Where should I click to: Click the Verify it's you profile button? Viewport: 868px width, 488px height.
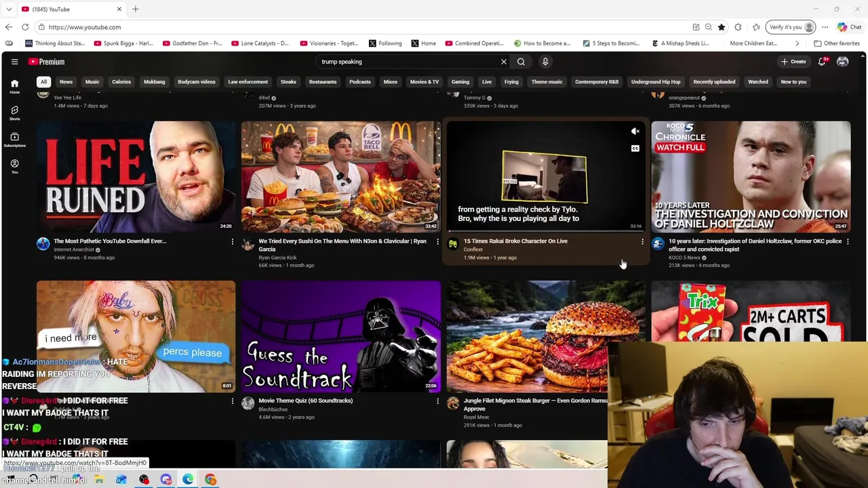tap(791, 27)
